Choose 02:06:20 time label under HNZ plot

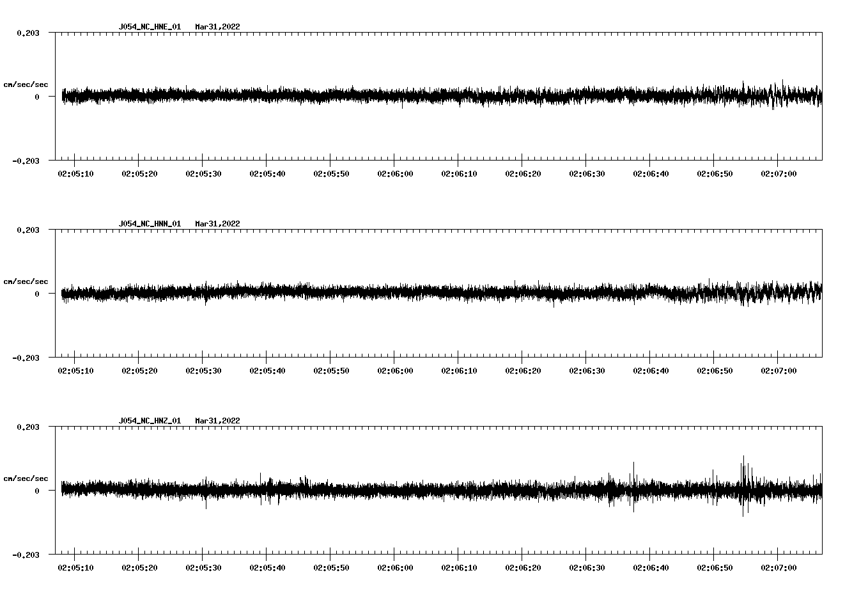(523, 568)
